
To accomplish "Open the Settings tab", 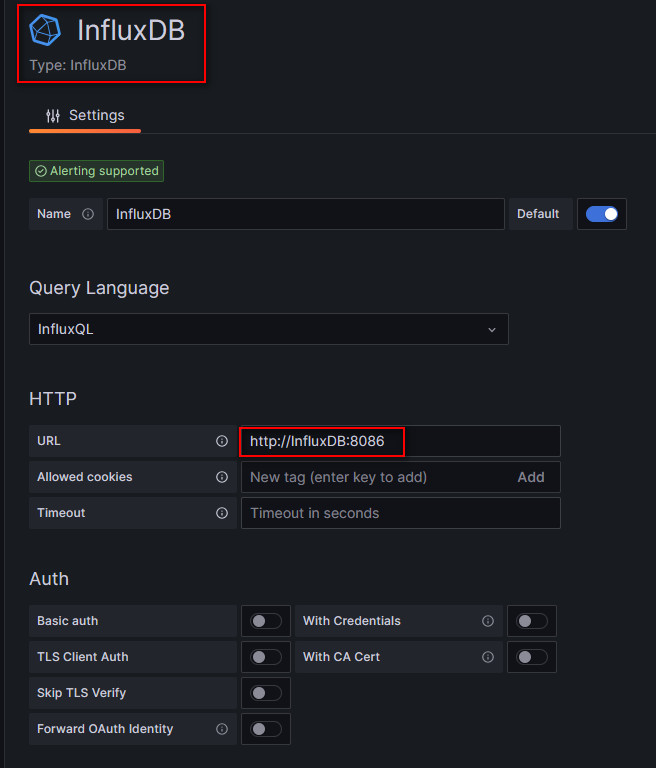I will click(85, 116).
